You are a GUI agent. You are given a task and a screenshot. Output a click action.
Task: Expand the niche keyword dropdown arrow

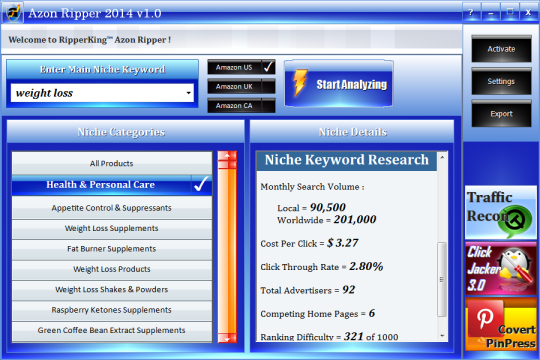(x=188, y=93)
